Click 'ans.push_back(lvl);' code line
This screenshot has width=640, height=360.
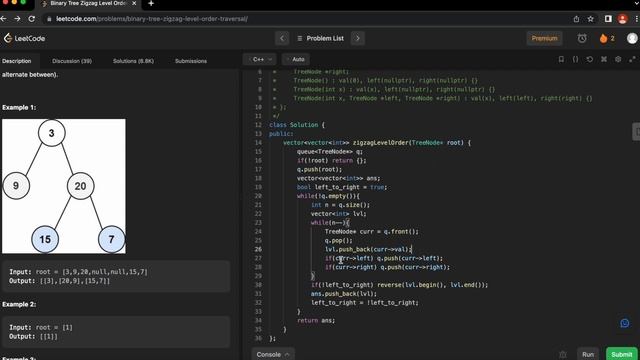point(344,294)
